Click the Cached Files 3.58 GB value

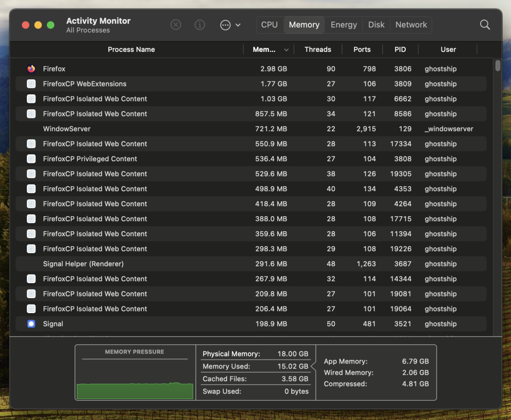pos(295,379)
